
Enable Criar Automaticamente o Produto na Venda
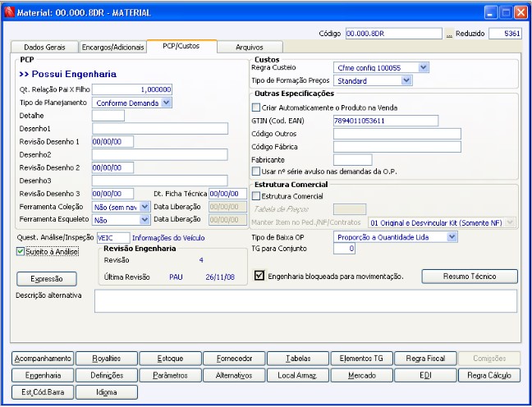tap(256, 107)
